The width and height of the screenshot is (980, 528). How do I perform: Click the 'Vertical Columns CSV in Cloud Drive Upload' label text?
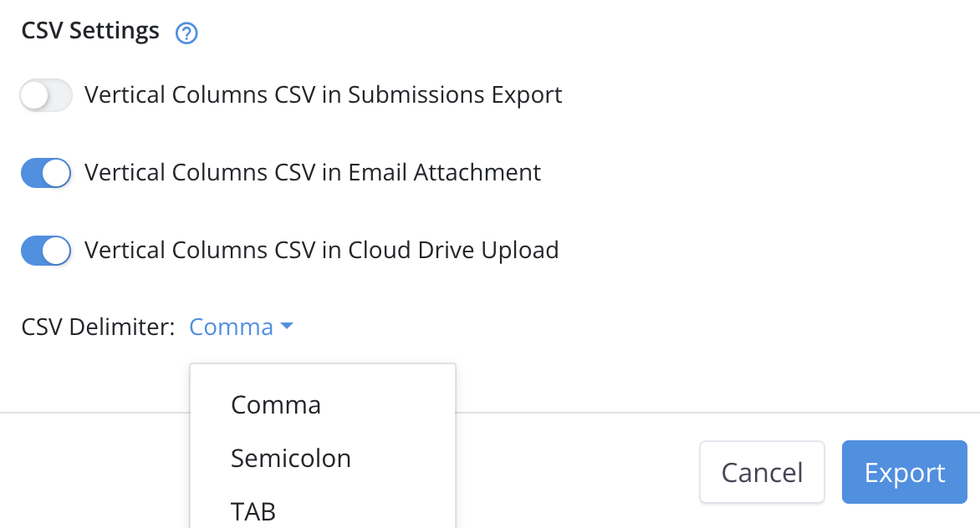pyautogui.click(x=322, y=250)
